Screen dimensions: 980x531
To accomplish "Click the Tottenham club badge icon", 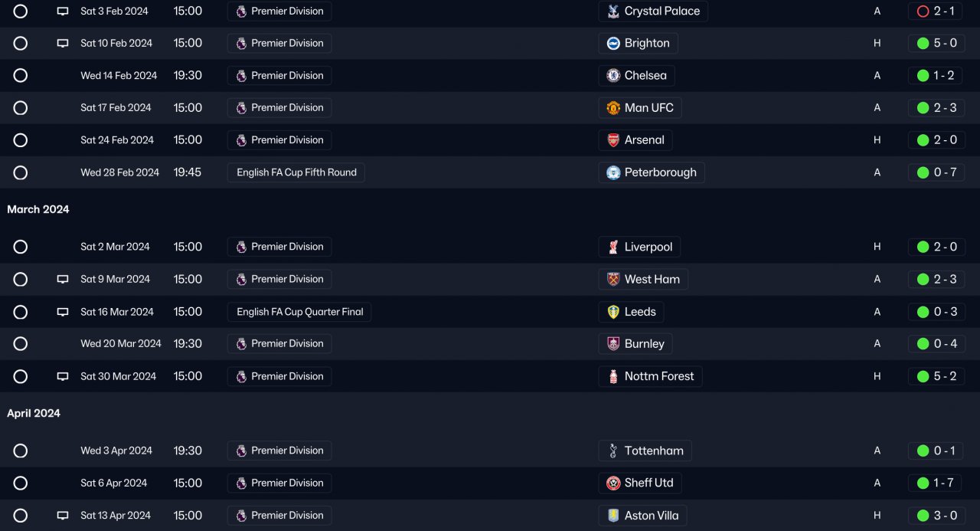I will [613, 451].
